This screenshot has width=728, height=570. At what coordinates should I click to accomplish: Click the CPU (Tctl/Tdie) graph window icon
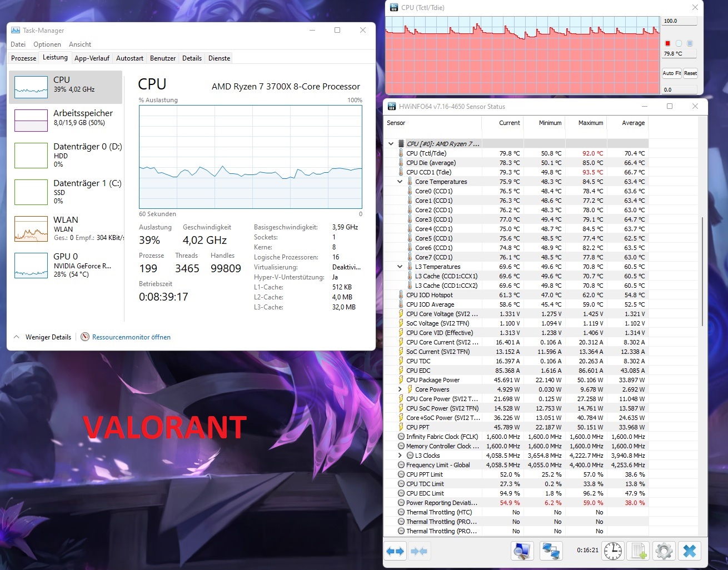[x=394, y=8]
